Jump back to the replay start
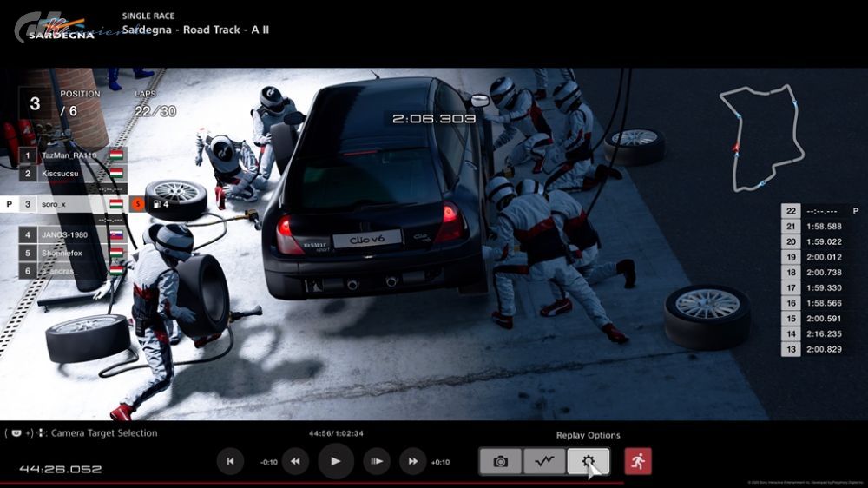Image resolution: width=868 pixels, height=488 pixels. click(230, 461)
